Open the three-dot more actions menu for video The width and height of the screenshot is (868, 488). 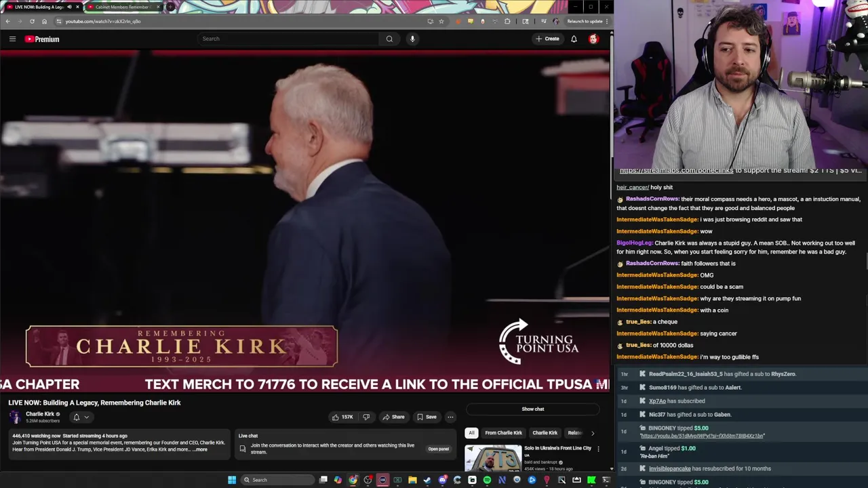(450, 417)
